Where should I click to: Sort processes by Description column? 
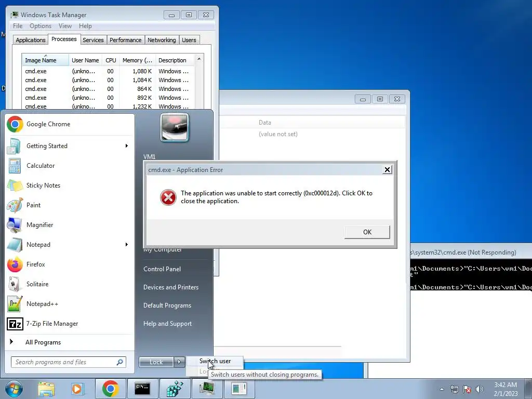click(175, 60)
